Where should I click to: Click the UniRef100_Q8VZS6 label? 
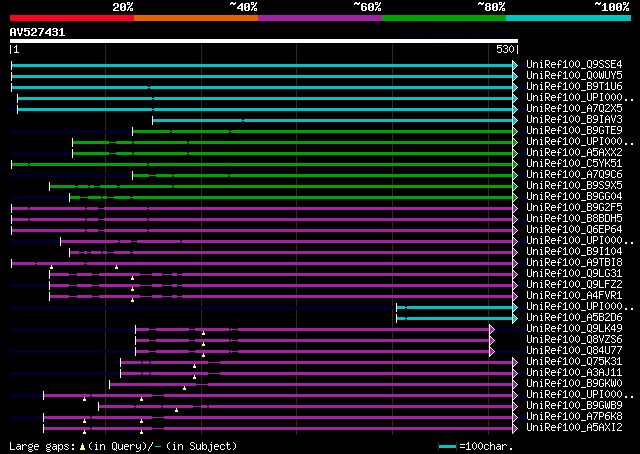tap(574, 340)
